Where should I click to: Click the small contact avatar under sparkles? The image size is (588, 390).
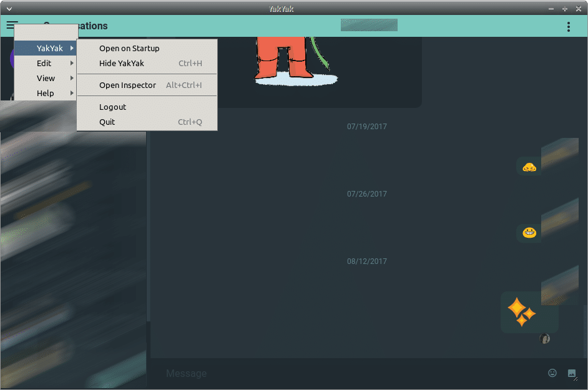point(544,339)
